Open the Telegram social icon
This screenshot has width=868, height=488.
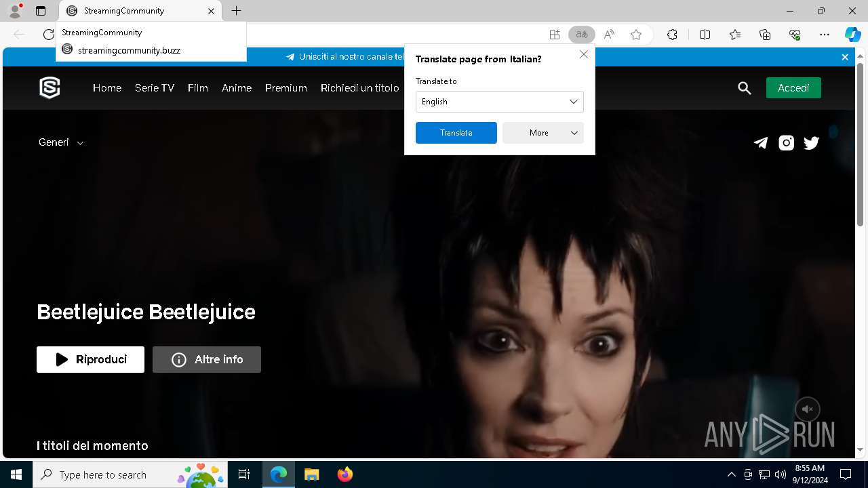coord(761,143)
